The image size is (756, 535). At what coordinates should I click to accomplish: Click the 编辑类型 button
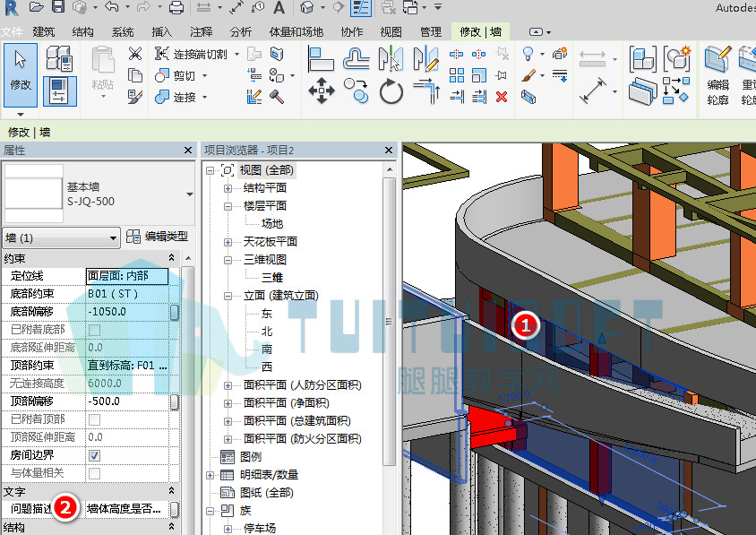click(x=157, y=237)
